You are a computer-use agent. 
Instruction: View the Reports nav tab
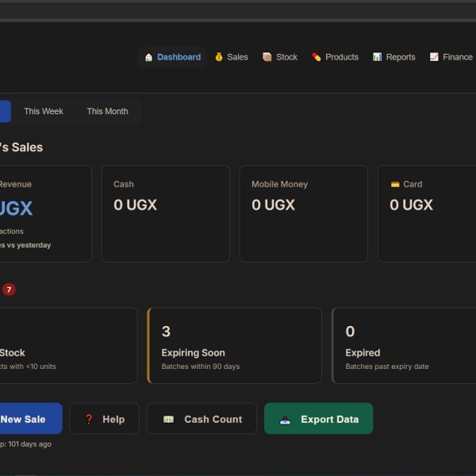pos(393,57)
